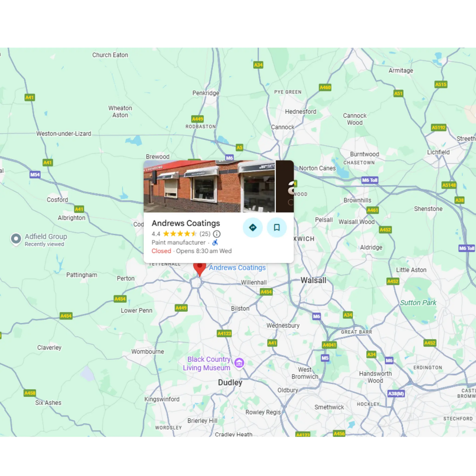Save Andrews Coatings with the bookmark icon
476x476 pixels.
277,227
